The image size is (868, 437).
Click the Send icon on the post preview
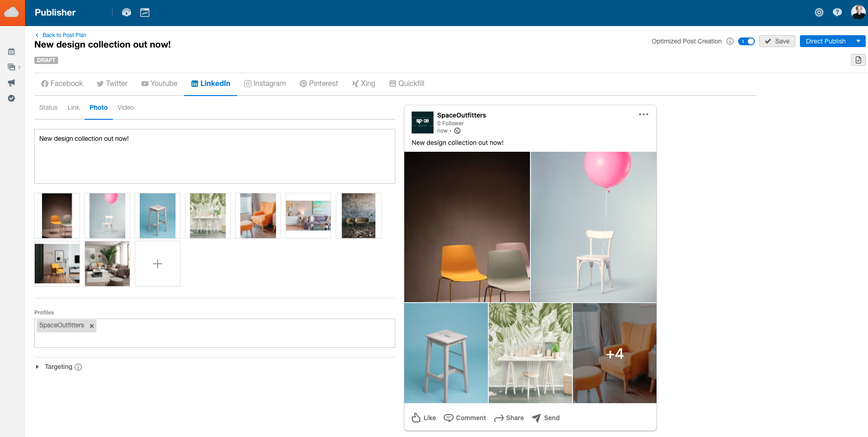point(535,417)
